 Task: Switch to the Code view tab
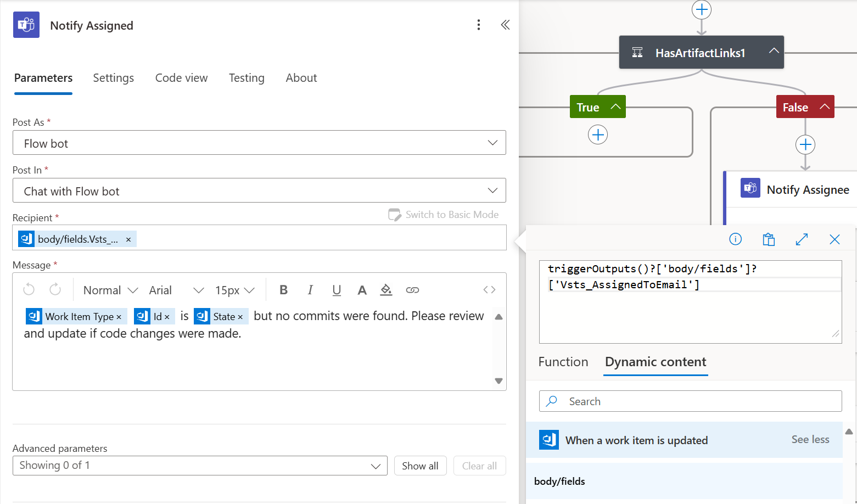click(181, 78)
